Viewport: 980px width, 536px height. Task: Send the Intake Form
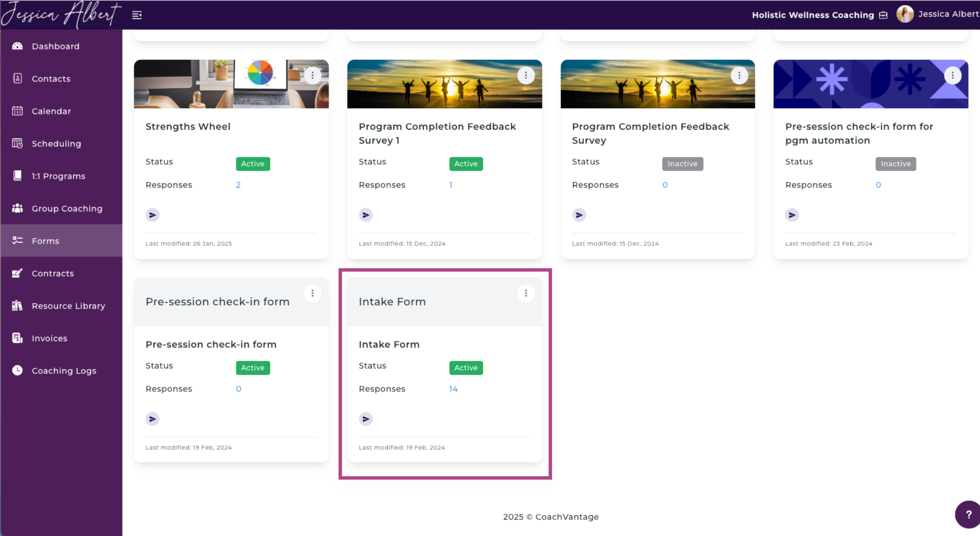tap(366, 419)
